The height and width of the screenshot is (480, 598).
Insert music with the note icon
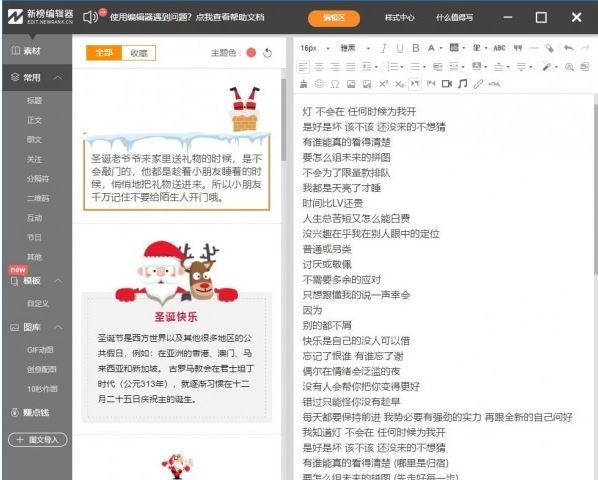point(462,83)
